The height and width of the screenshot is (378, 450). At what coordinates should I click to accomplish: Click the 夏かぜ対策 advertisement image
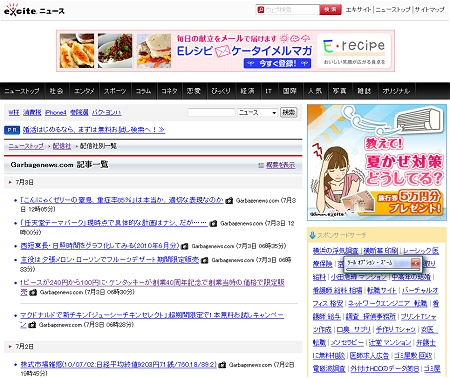(377, 162)
